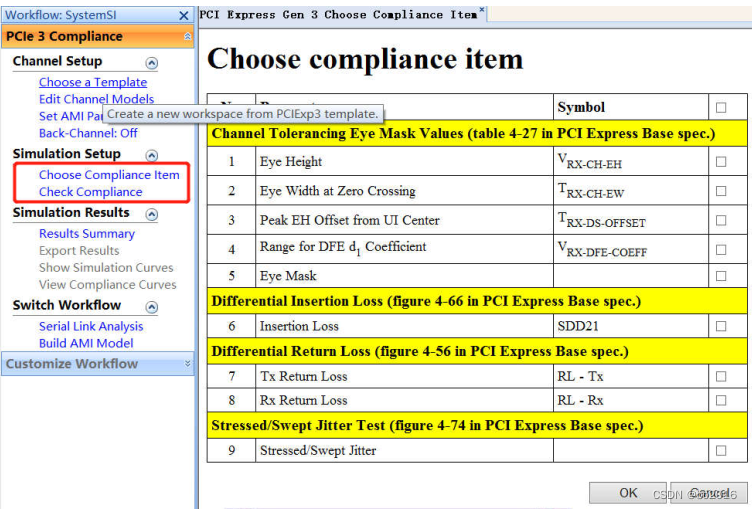Screen dimensions: 752x509
Task: Select the Stressed/Swept Jitter Test header row
Action: click(477, 426)
